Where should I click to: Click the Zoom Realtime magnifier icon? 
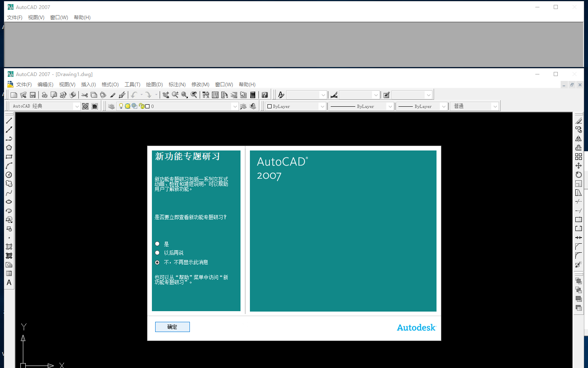click(x=175, y=95)
